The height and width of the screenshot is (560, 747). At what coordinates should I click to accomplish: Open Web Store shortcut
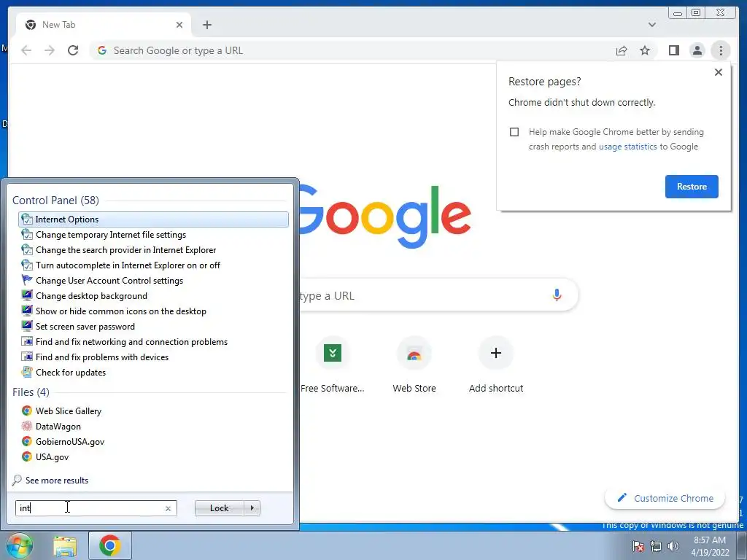414,366
